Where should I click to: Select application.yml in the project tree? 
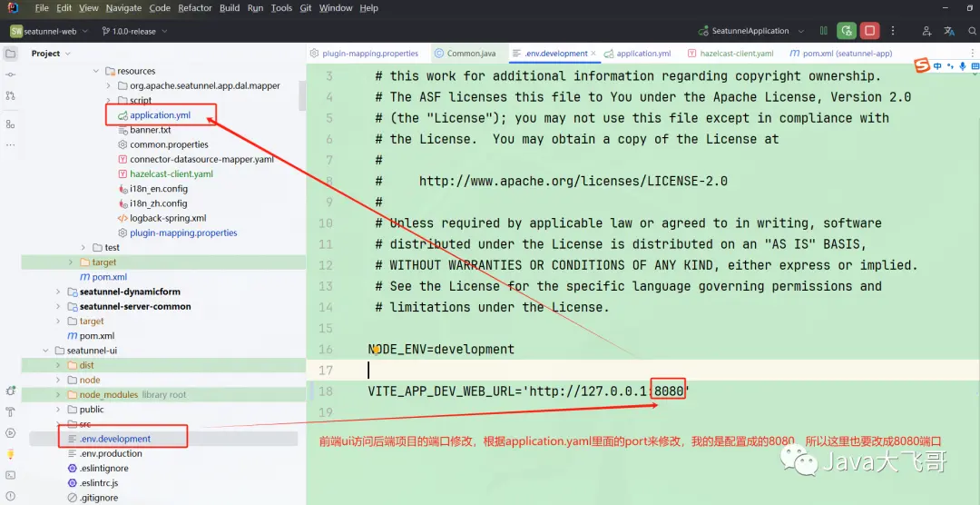tap(160, 115)
